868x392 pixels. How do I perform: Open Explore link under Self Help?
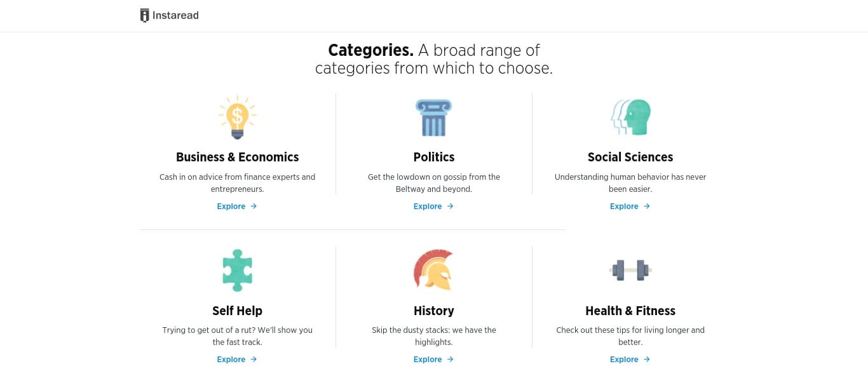(237, 360)
